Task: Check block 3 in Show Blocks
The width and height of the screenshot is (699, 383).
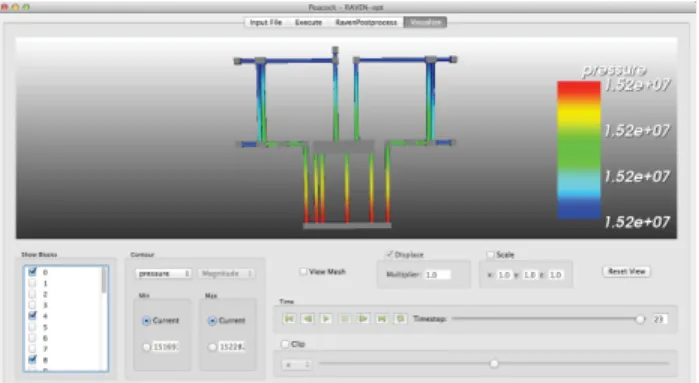Action: click(x=32, y=305)
